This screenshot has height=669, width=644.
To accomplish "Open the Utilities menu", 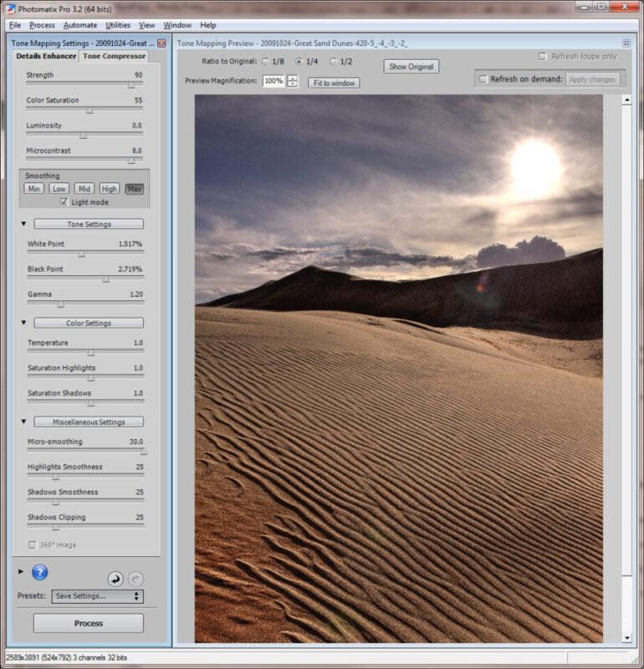I will [x=118, y=25].
